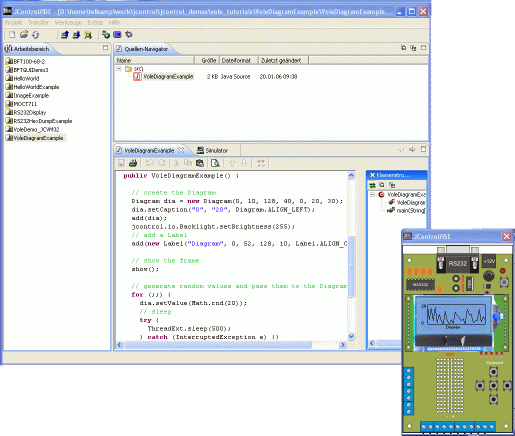The width and height of the screenshot is (515, 436).
Task: Click the up arrow icon in editor toolbar
Action: [x=232, y=163]
